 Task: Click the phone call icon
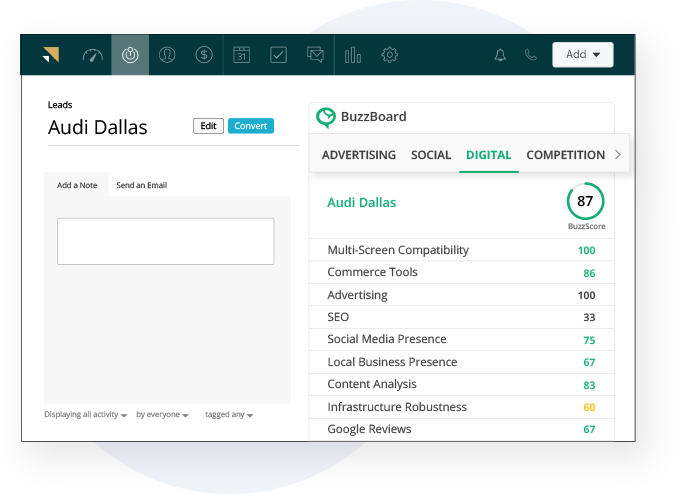[531, 55]
